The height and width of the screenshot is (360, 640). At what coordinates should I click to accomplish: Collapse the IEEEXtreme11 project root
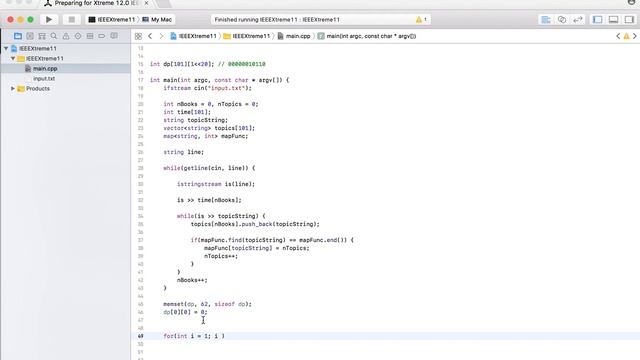[6, 49]
